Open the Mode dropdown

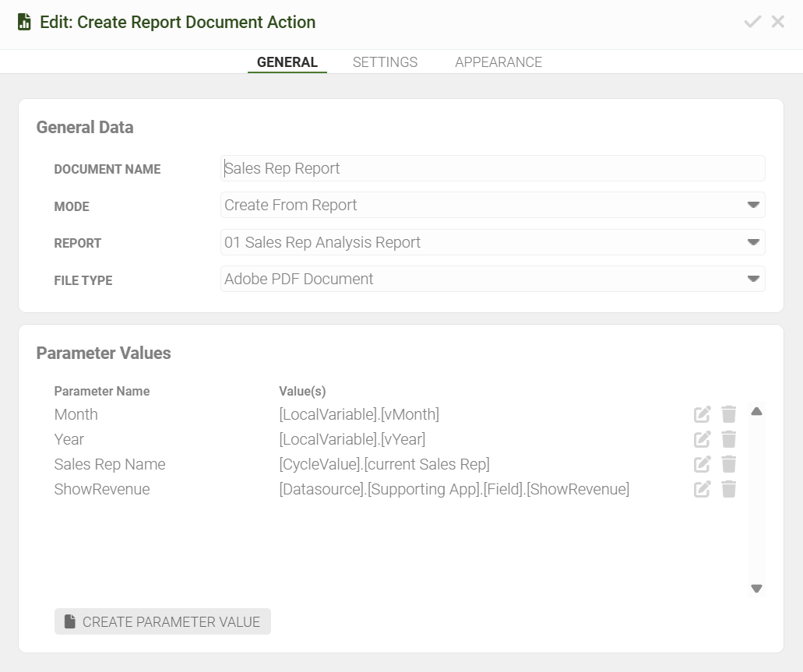[x=752, y=205]
